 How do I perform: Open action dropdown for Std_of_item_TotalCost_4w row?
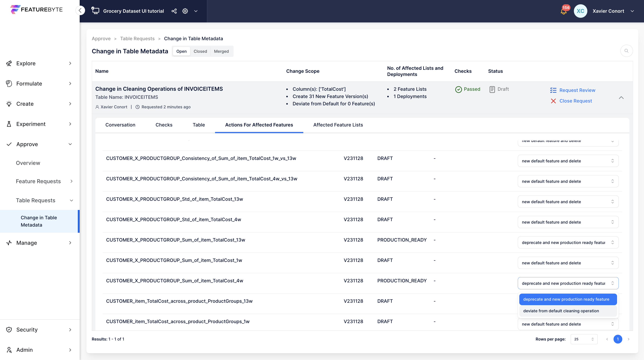[x=568, y=222]
